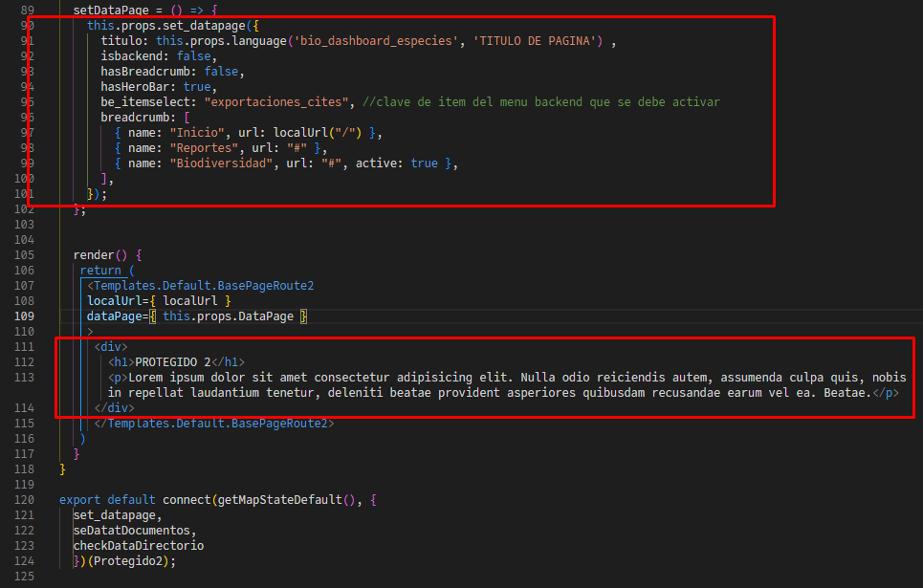Click the "Biodiversidad" breadcrumb name string
Screen dimensions: 923x588
coord(221,163)
